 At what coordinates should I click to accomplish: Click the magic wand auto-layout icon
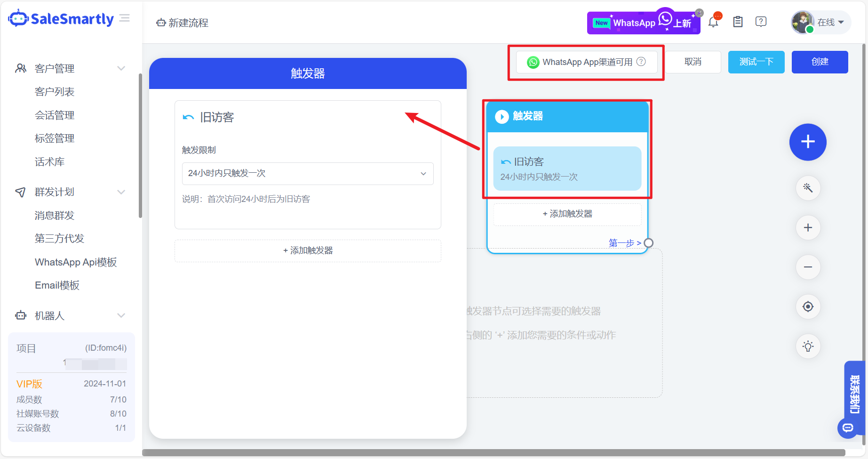coord(808,188)
